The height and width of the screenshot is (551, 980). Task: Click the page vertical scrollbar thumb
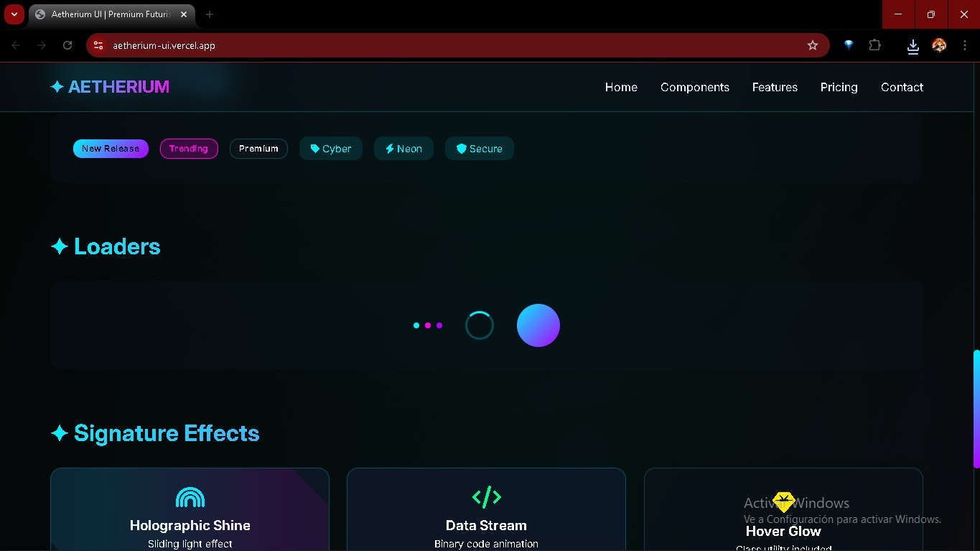point(976,409)
